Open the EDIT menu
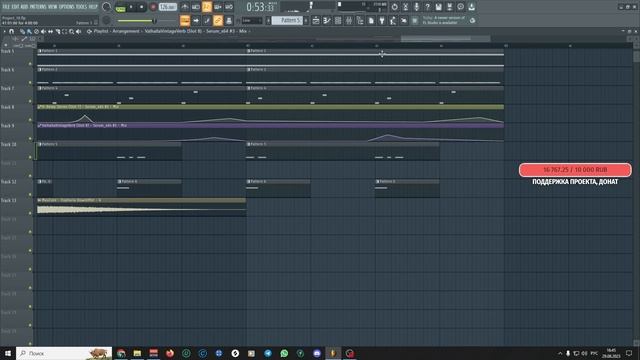Screen dimensions: 640x360 point(15,7)
